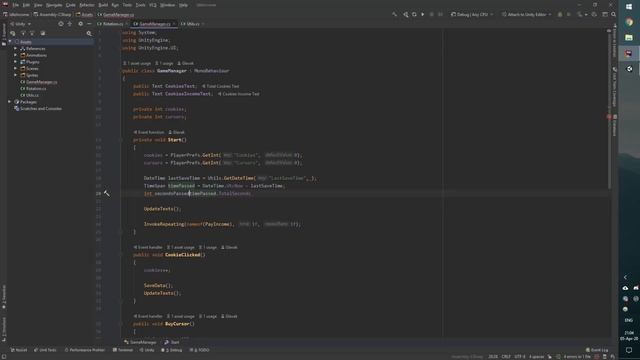
Task: Open notification center in taskbar
Action: pos(629,350)
